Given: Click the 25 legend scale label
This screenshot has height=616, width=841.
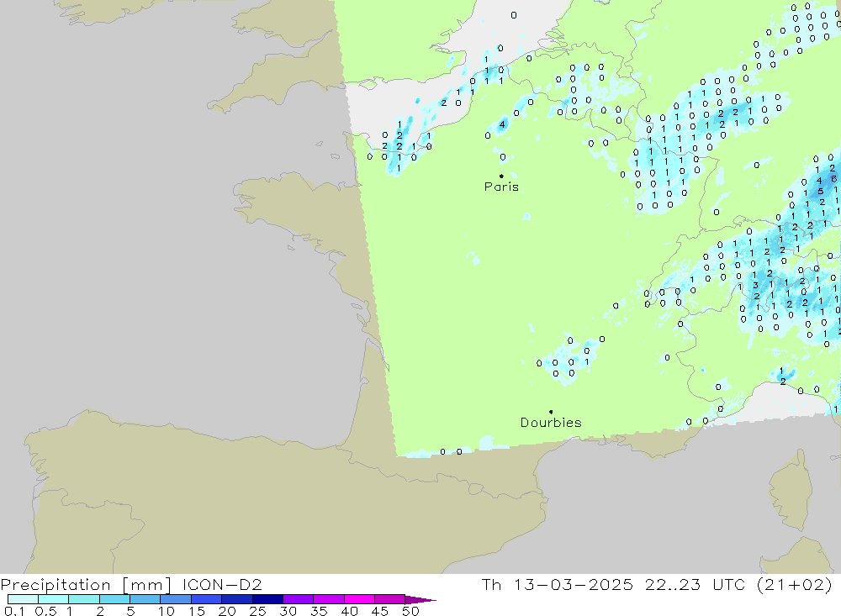Looking at the screenshot, I should tap(257, 611).
